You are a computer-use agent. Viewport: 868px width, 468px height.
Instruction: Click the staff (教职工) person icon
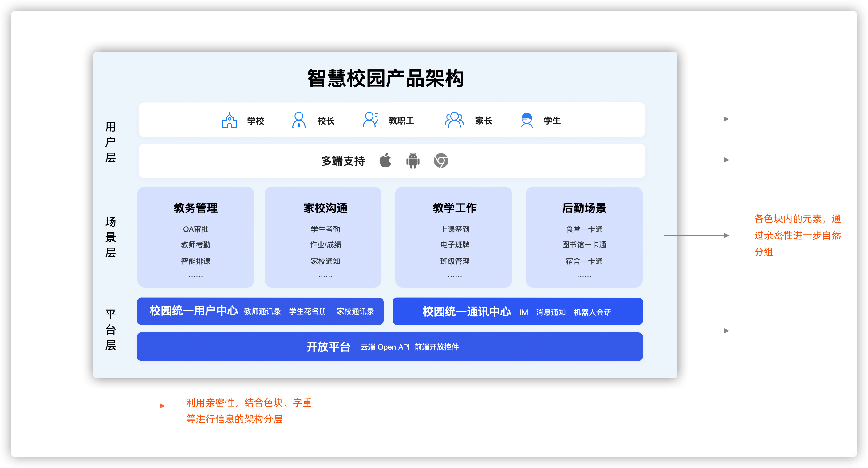point(370,120)
